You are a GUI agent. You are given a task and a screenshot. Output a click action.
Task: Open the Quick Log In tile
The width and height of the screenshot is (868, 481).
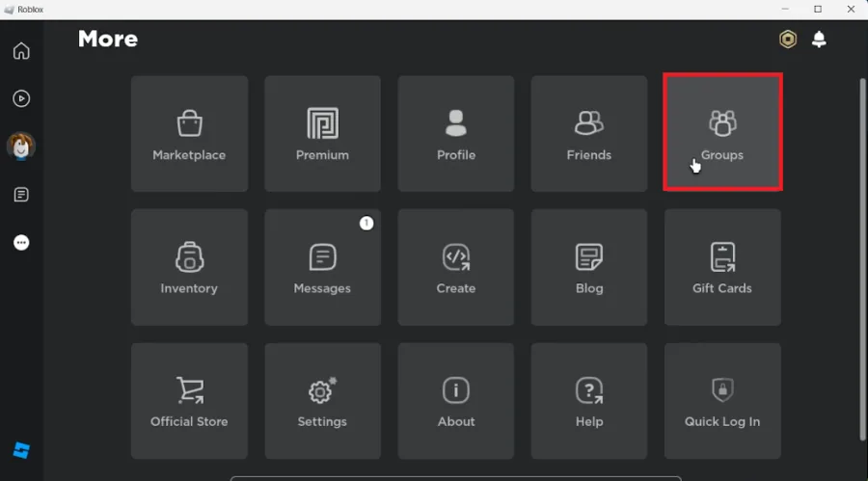click(x=722, y=401)
